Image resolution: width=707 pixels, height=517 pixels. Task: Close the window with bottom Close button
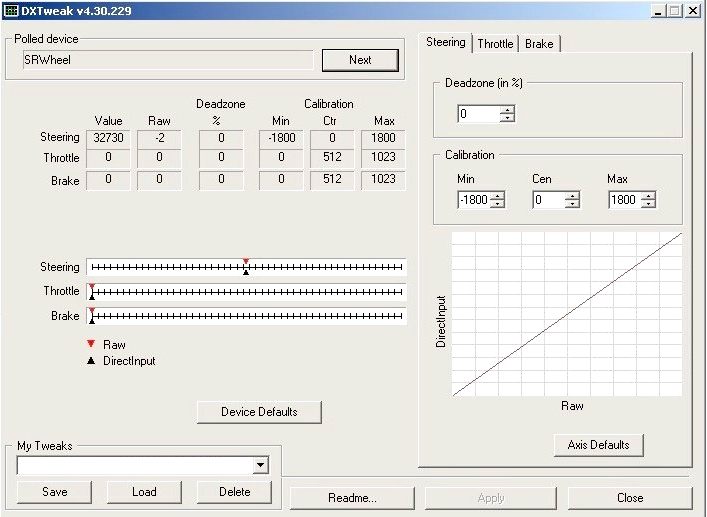click(630, 497)
